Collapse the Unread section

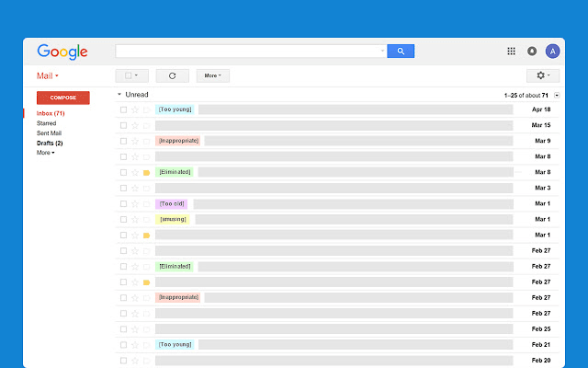(119, 95)
